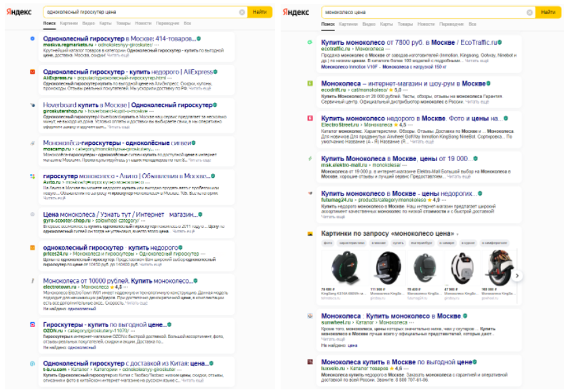
Task: Clear the left search field with the X icon
Action: (x=242, y=12)
